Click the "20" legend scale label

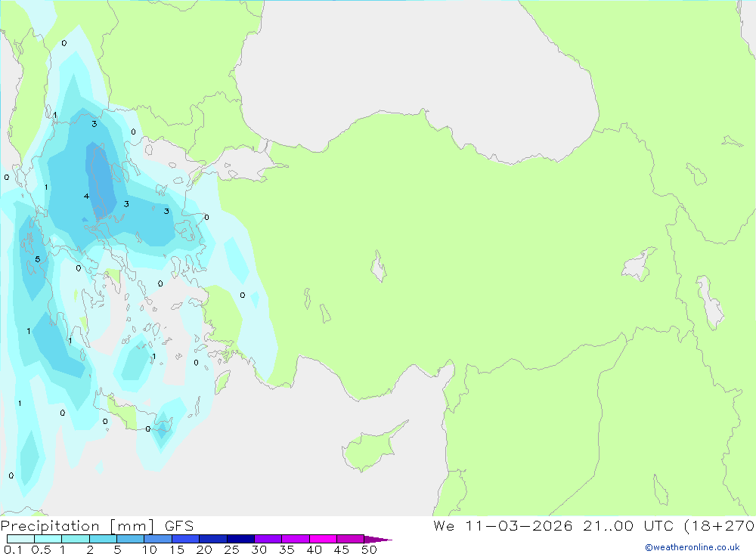pos(204,549)
